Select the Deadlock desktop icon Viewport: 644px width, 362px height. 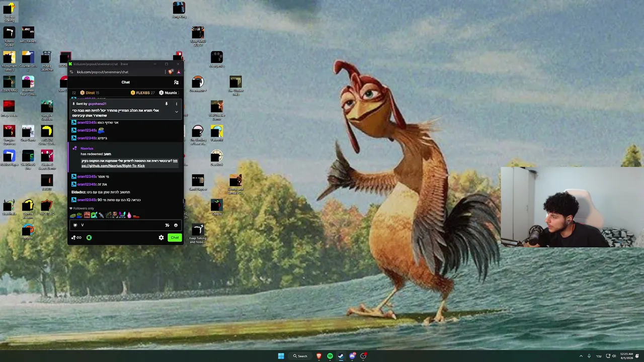(x=217, y=158)
